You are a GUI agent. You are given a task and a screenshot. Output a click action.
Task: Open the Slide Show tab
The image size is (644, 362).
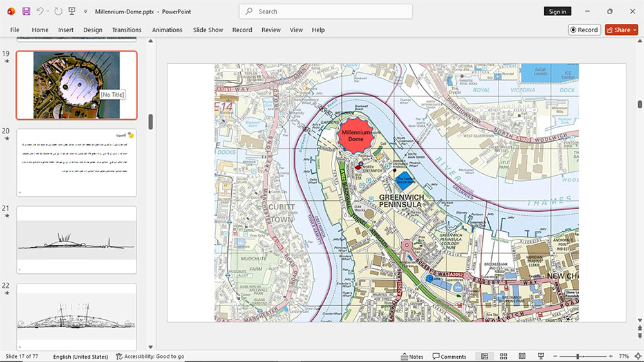click(x=208, y=30)
